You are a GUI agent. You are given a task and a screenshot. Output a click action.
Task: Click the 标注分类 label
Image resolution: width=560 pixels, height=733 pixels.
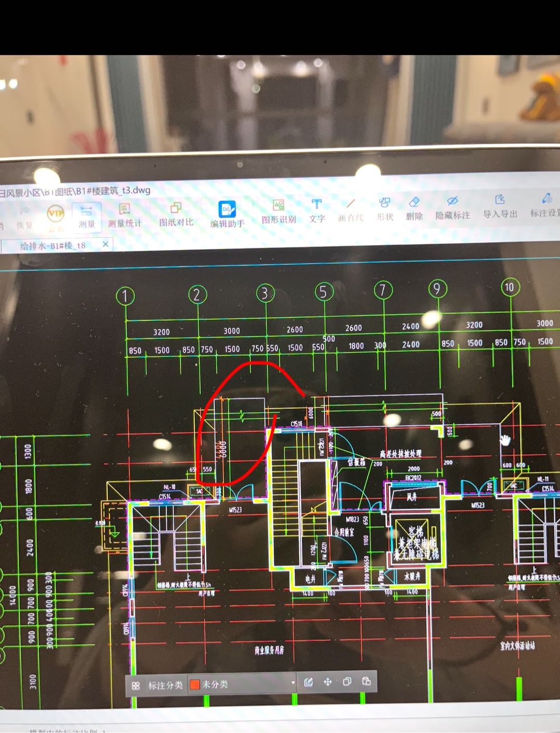coord(165,685)
